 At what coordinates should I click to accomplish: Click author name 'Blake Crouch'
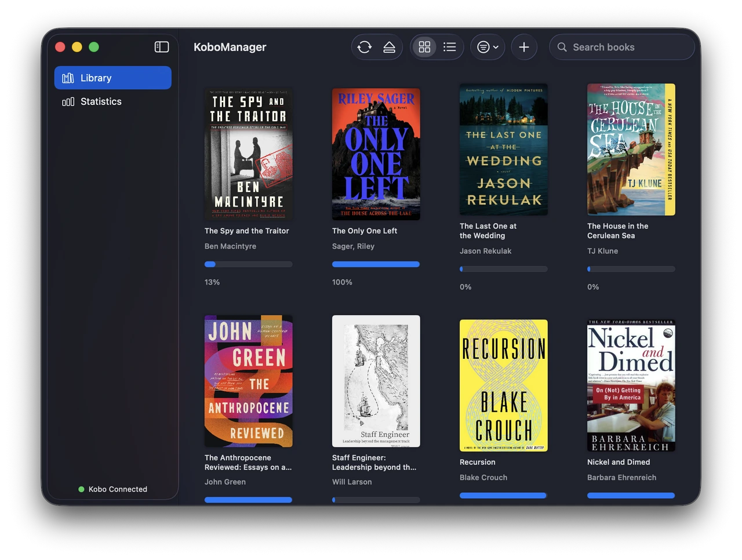point(483,478)
